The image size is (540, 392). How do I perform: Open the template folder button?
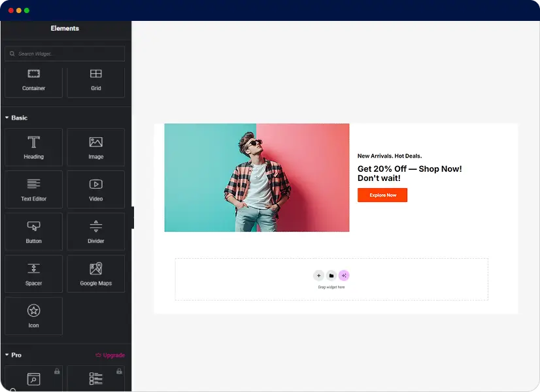331,275
